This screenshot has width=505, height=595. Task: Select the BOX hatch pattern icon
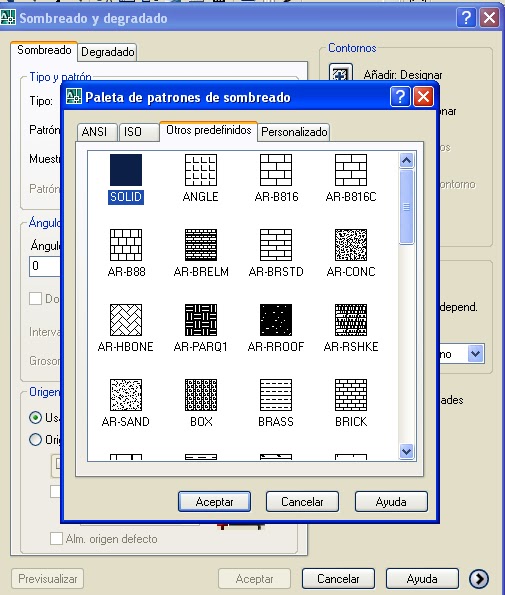(x=201, y=395)
